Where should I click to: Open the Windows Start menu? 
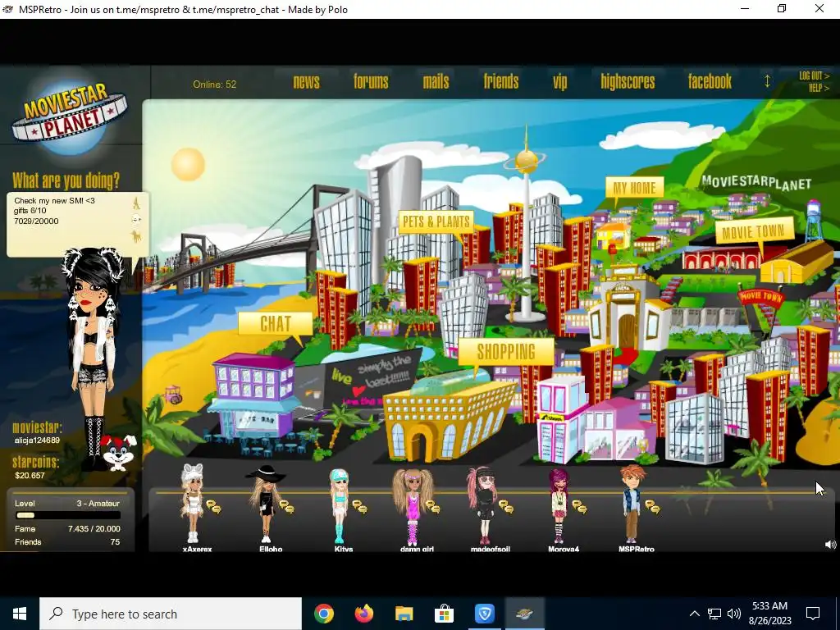point(20,614)
